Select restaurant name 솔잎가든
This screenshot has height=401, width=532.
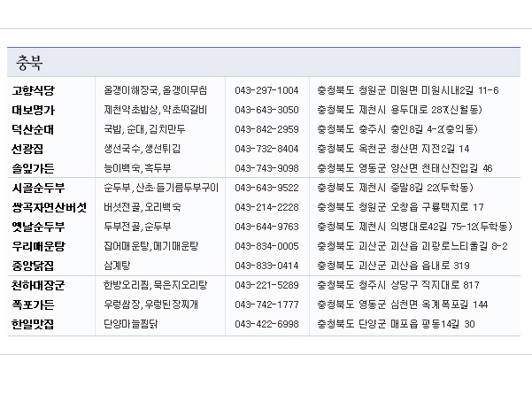(x=33, y=168)
